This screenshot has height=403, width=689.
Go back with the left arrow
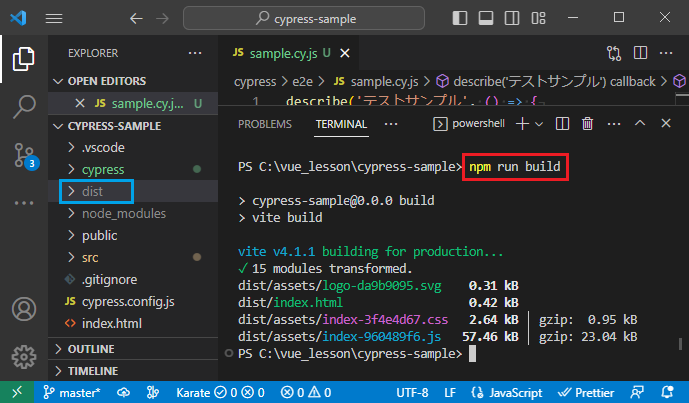coord(136,18)
